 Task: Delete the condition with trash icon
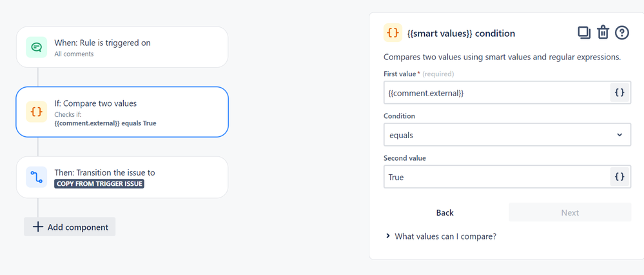click(x=603, y=32)
